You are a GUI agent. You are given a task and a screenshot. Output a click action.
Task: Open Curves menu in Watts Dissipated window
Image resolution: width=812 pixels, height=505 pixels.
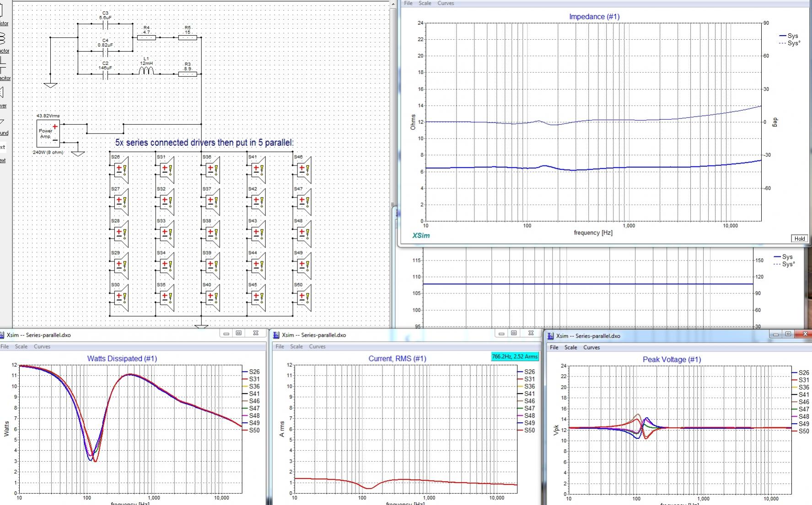click(x=42, y=346)
